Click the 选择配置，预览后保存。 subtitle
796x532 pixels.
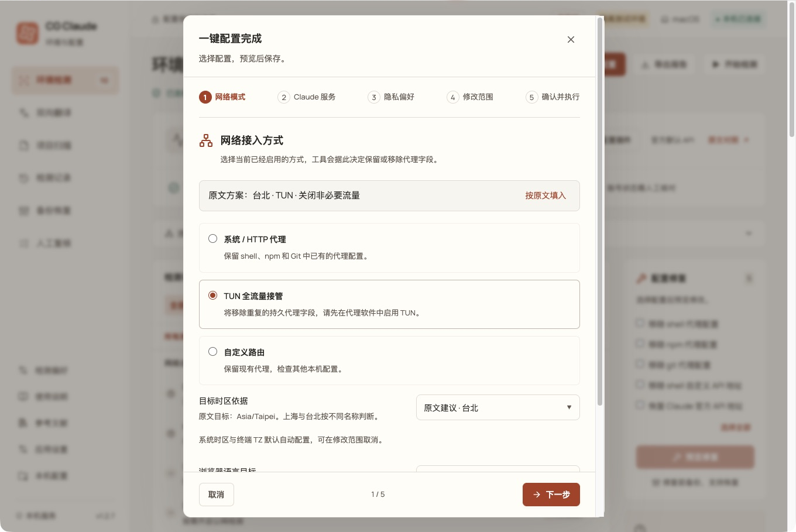[242, 59]
